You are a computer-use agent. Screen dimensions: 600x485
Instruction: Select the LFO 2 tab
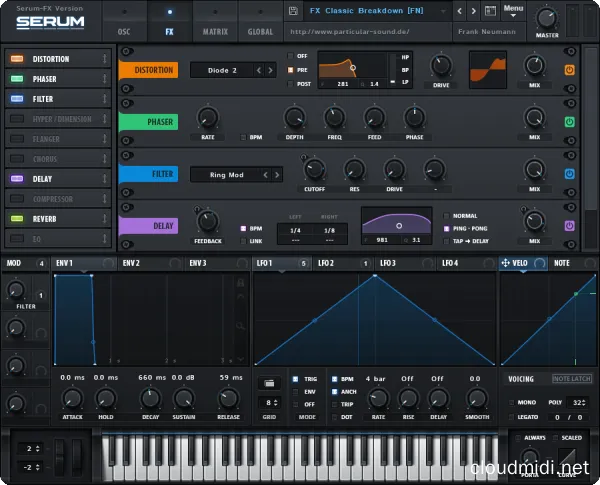coord(342,263)
